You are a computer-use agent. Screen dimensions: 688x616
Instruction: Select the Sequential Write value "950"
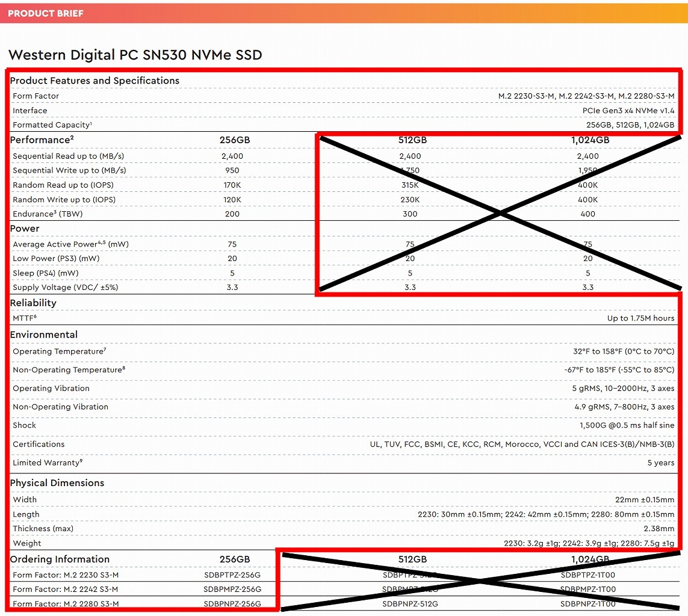point(232,171)
